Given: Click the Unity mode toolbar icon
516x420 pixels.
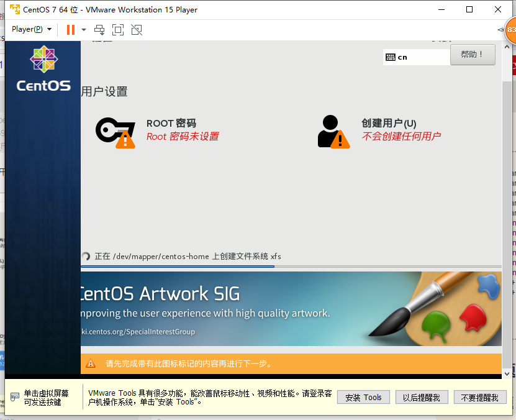Looking at the screenshot, I should coord(137,30).
